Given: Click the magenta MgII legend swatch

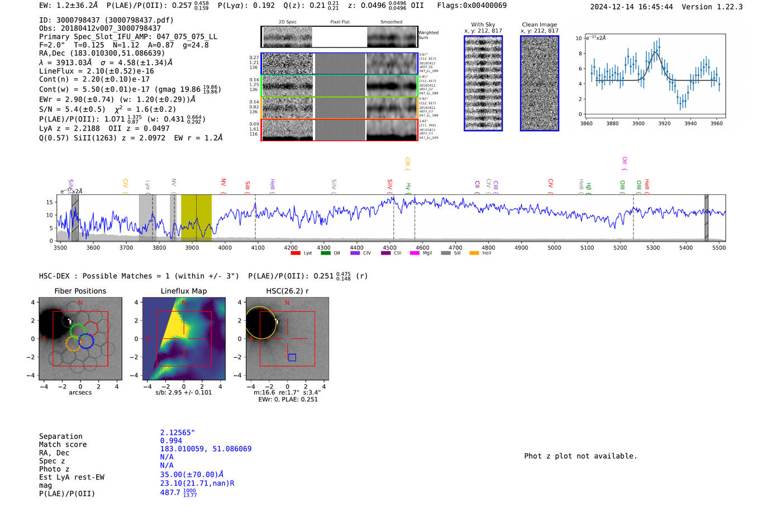Looking at the screenshot, I should point(414,253).
